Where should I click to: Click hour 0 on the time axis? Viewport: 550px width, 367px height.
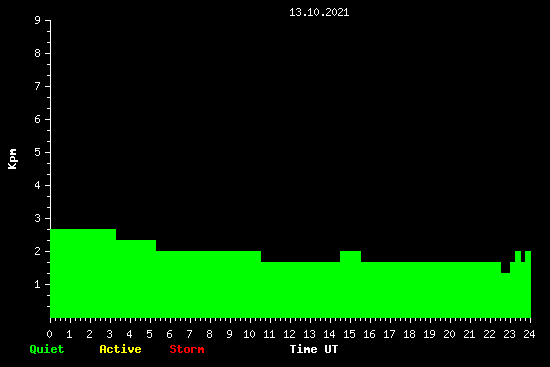(49, 334)
